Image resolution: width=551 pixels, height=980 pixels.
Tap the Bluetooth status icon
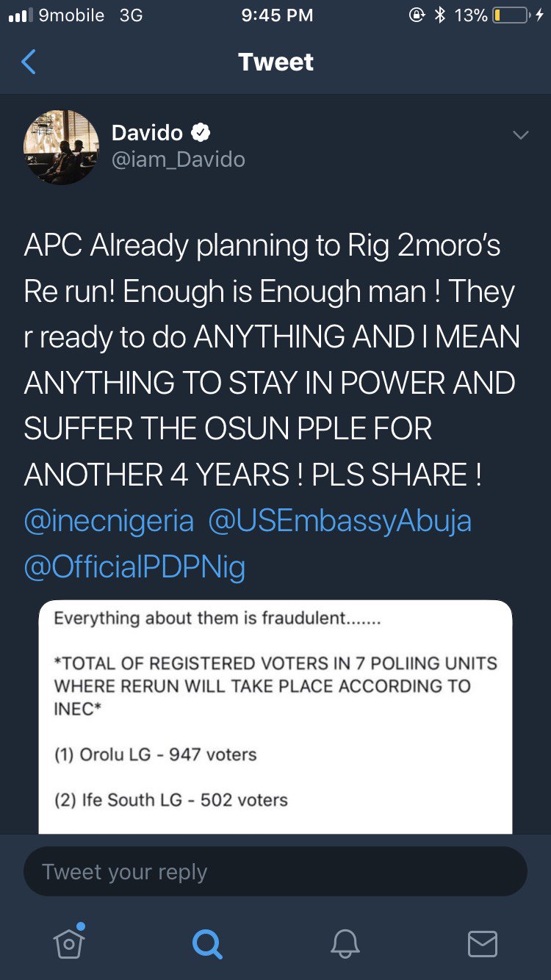(440, 15)
